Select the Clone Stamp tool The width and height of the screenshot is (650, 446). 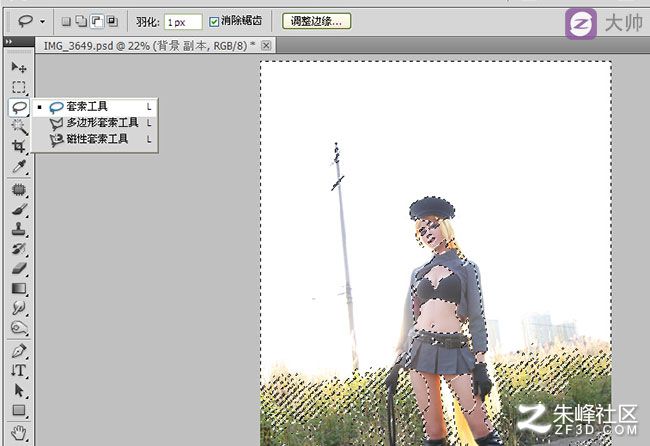(19, 229)
